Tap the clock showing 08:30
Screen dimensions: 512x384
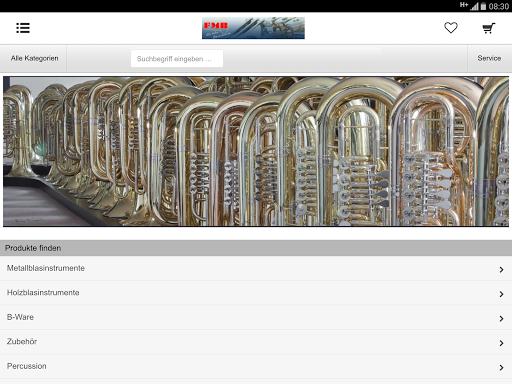pos(499,6)
